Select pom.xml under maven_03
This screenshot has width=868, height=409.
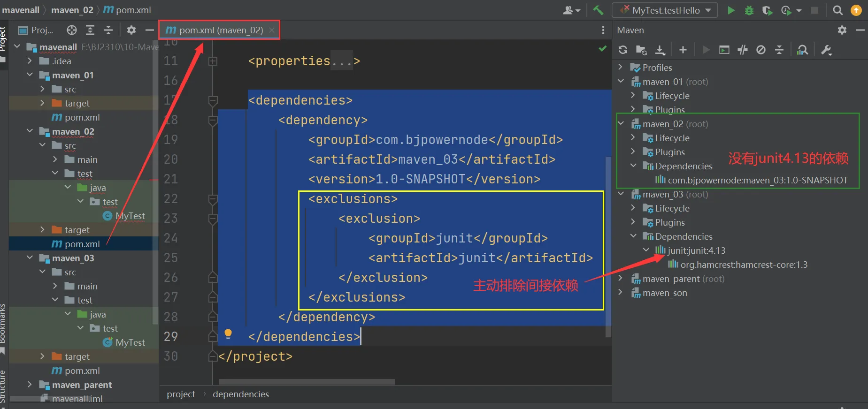pos(82,371)
